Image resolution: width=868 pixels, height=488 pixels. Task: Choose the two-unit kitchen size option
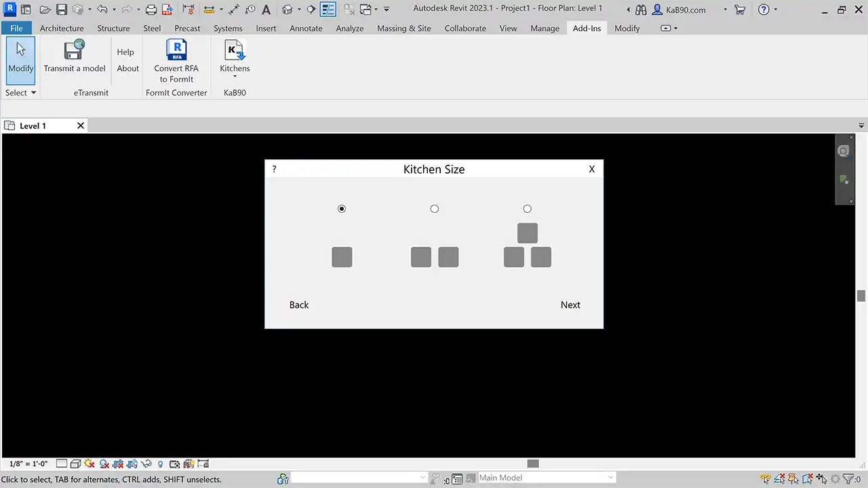pos(435,209)
